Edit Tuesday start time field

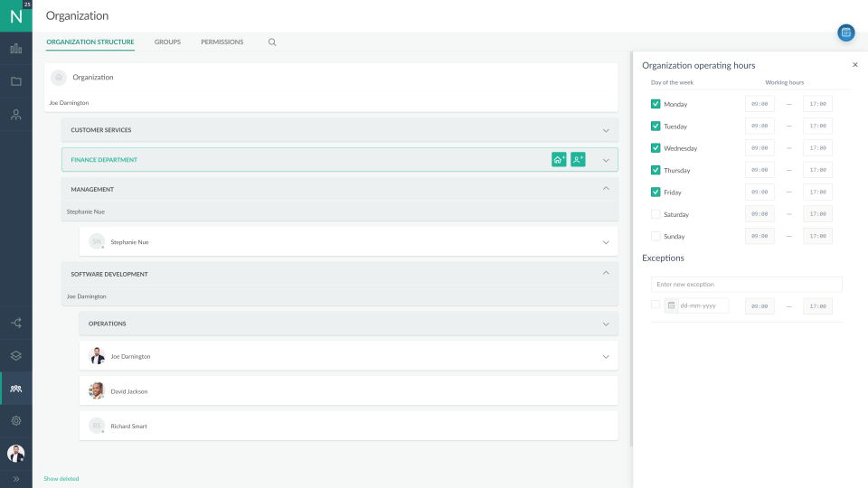pyautogui.click(x=759, y=127)
